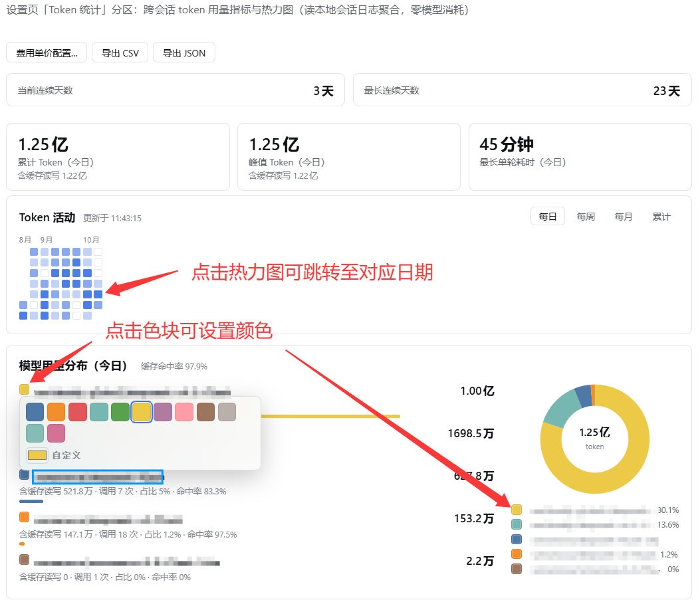The width and height of the screenshot is (700, 608).
Task: Switch Token activity to 累计 view
Action: tap(661, 217)
